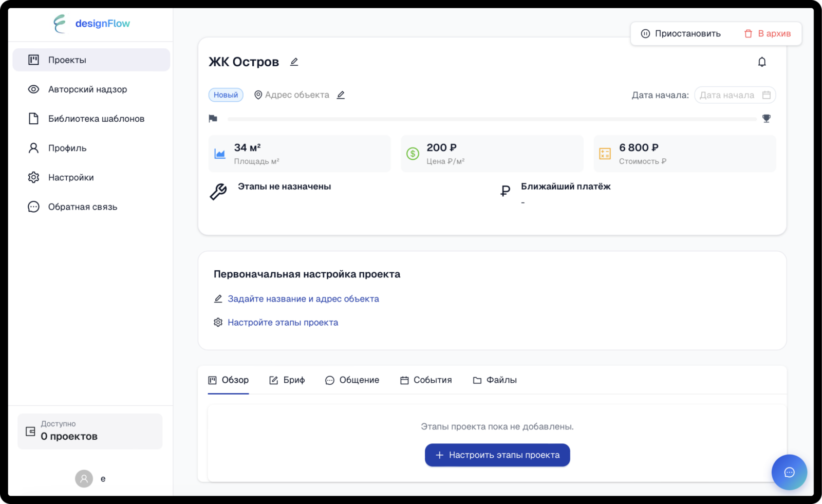Click the notification bell icon
The image size is (822, 504).
762,62
